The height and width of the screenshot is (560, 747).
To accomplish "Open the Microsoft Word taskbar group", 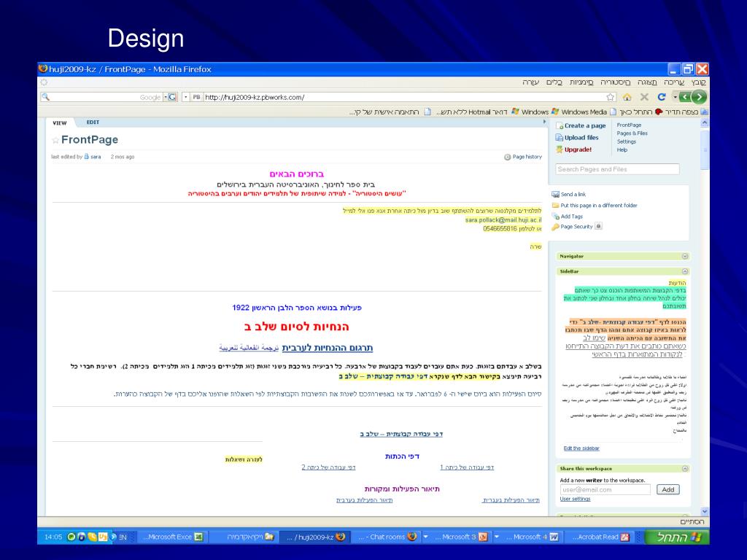I will (x=532, y=537).
